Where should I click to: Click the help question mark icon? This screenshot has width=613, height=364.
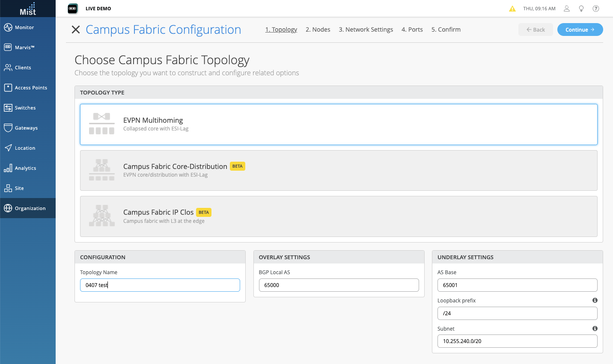[596, 9]
